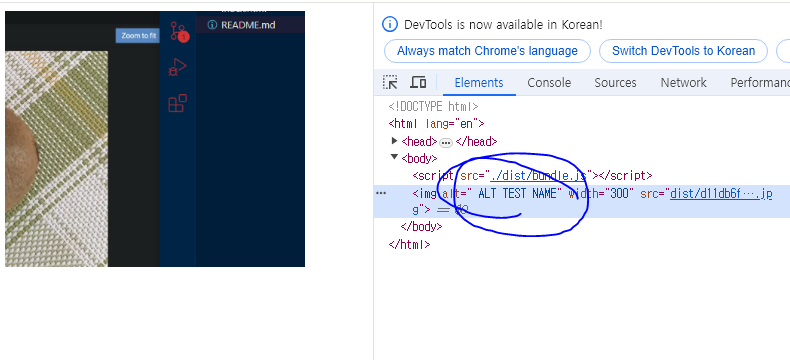This screenshot has height=360, width=790.
Task: Select the closing </html> tag line
Action: click(410, 245)
